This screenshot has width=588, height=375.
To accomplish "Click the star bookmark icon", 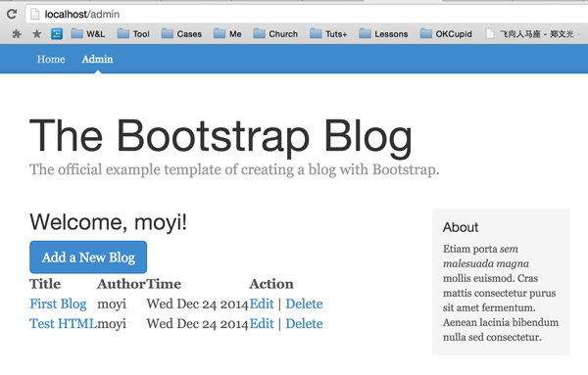I will click(x=37, y=34).
